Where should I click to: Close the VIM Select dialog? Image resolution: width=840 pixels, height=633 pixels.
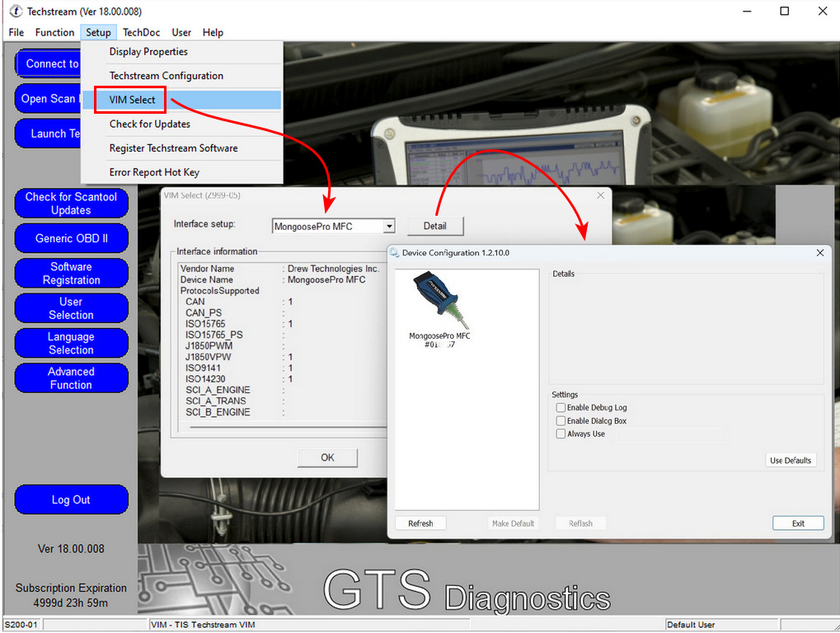point(601,195)
